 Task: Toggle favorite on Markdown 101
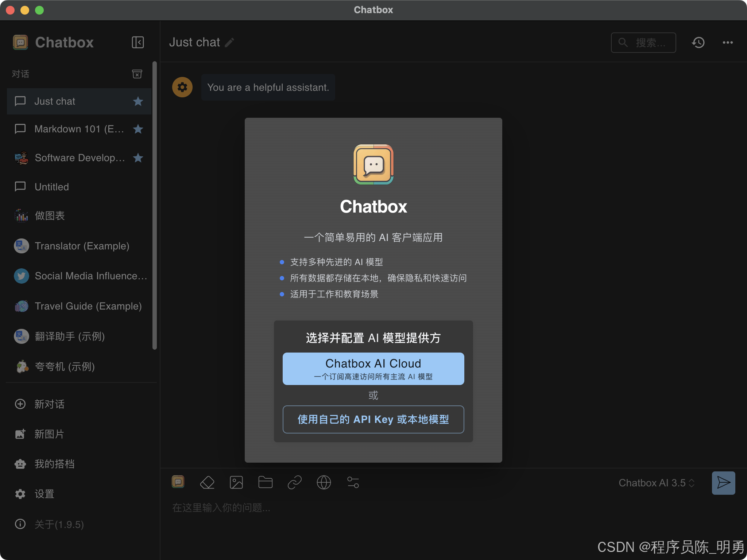[x=138, y=129]
